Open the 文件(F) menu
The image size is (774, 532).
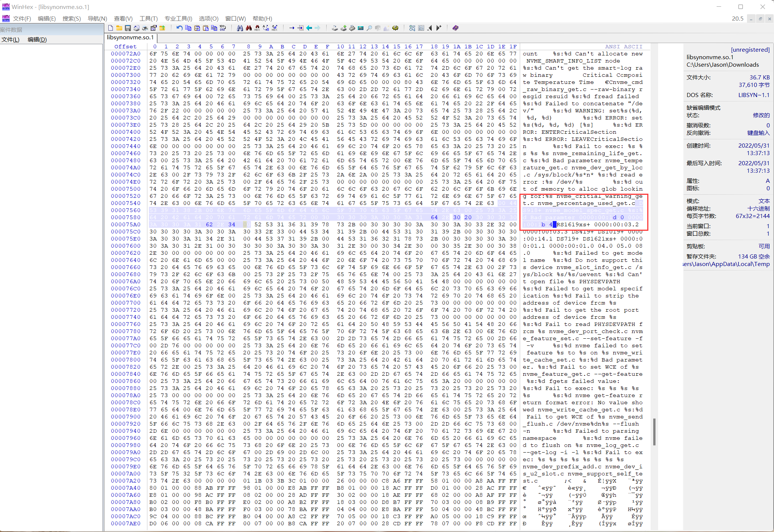click(22, 18)
